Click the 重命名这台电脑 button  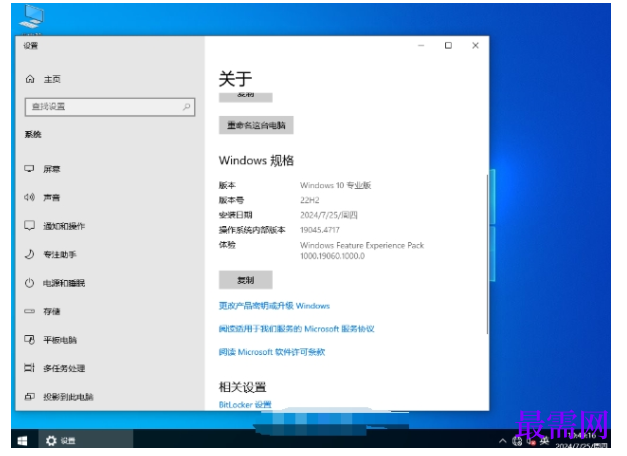[256, 125]
